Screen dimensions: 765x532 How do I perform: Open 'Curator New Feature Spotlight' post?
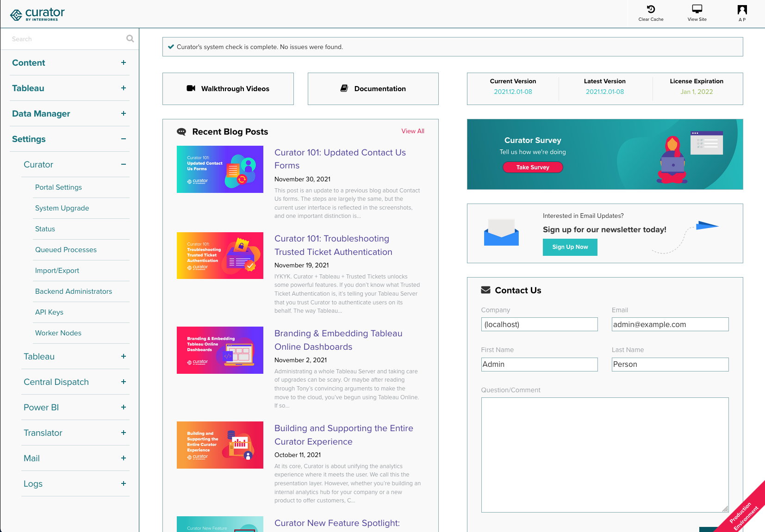click(337, 523)
